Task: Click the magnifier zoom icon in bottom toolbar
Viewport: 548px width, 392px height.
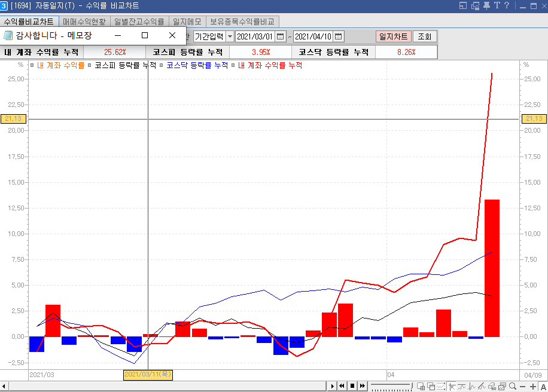Action: pyautogui.click(x=512, y=387)
